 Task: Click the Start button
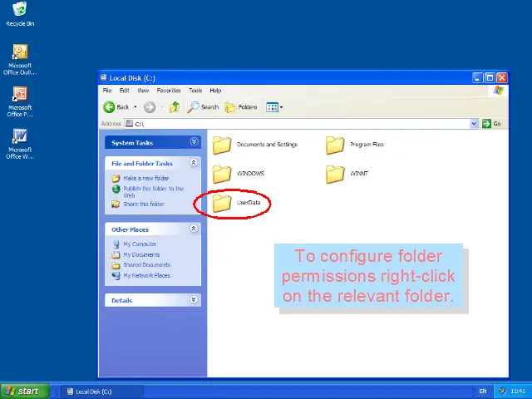point(23,391)
